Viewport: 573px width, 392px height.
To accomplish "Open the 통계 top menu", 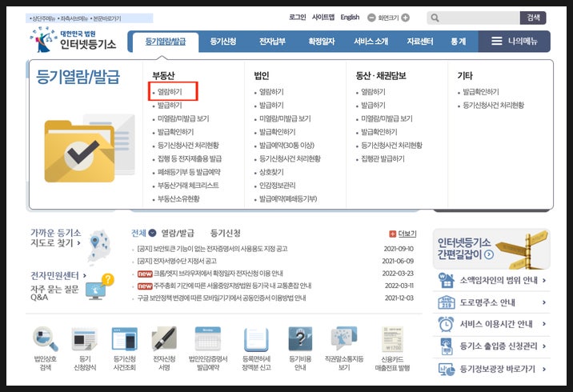I will tap(459, 42).
